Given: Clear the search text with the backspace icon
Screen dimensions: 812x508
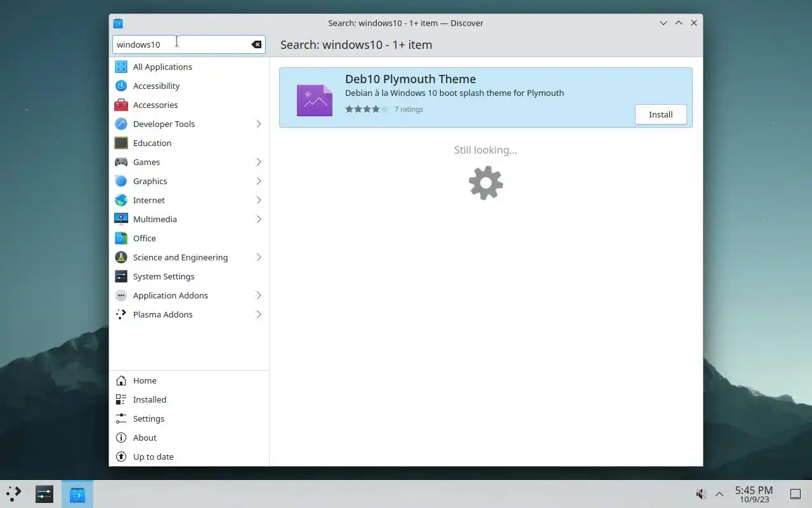Looking at the screenshot, I should [x=256, y=44].
